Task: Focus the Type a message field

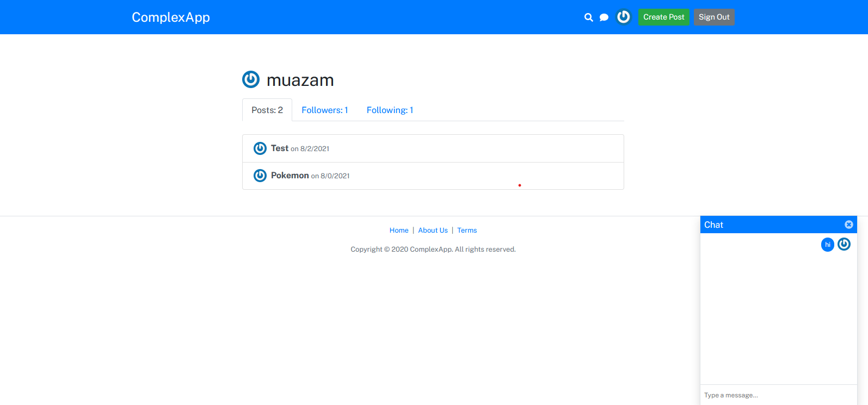Action: [778, 395]
